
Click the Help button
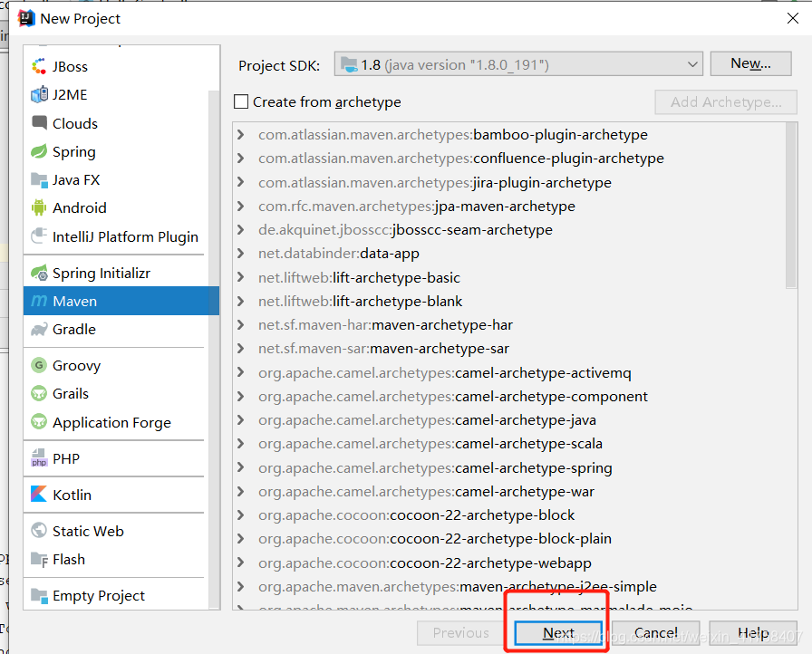tap(753, 633)
